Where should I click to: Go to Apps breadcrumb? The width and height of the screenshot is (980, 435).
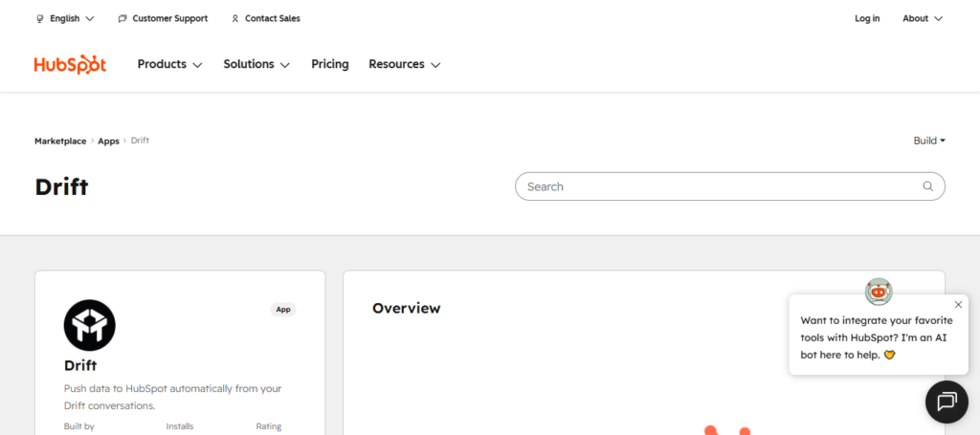[108, 141]
